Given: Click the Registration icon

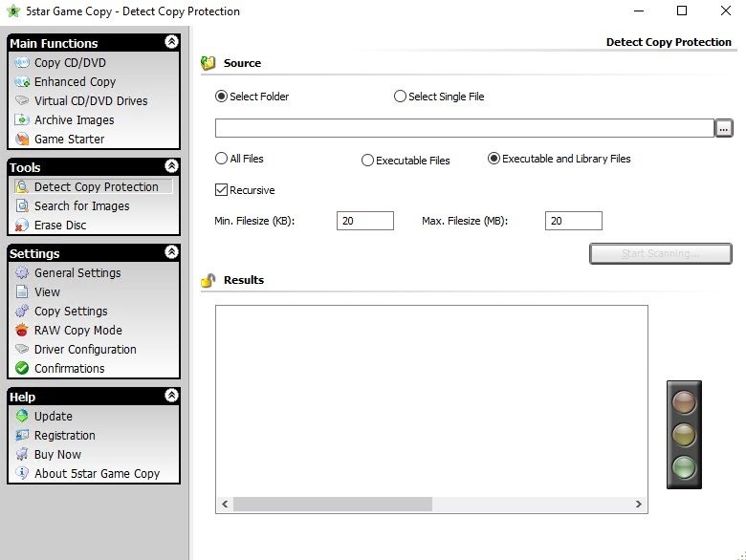Looking at the screenshot, I should [x=22, y=436].
